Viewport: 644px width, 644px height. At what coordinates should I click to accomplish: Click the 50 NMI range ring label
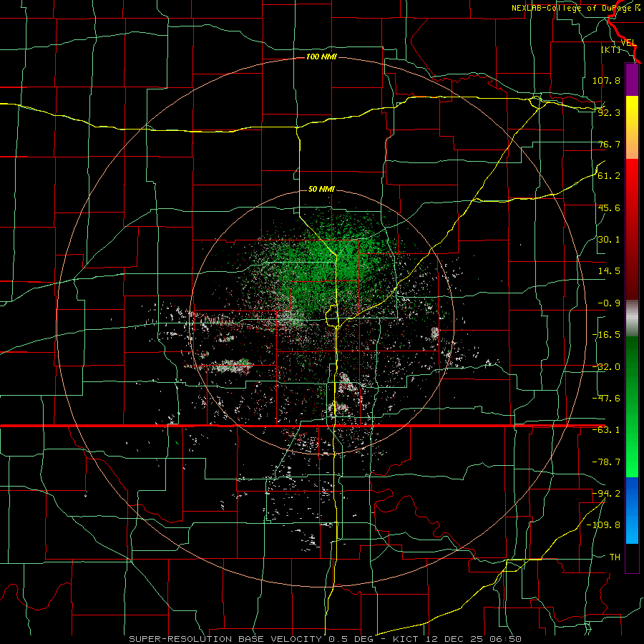click(x=321, y=190)
